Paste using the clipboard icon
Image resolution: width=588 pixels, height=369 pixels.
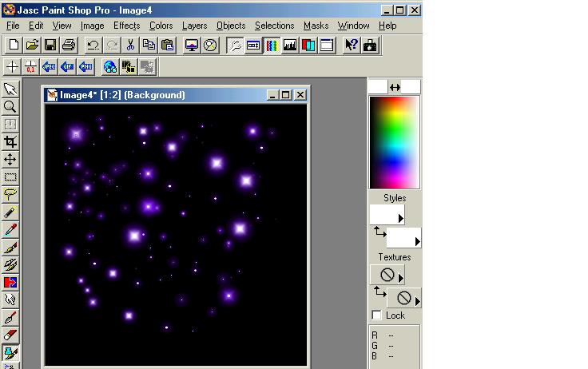[167, 46]
